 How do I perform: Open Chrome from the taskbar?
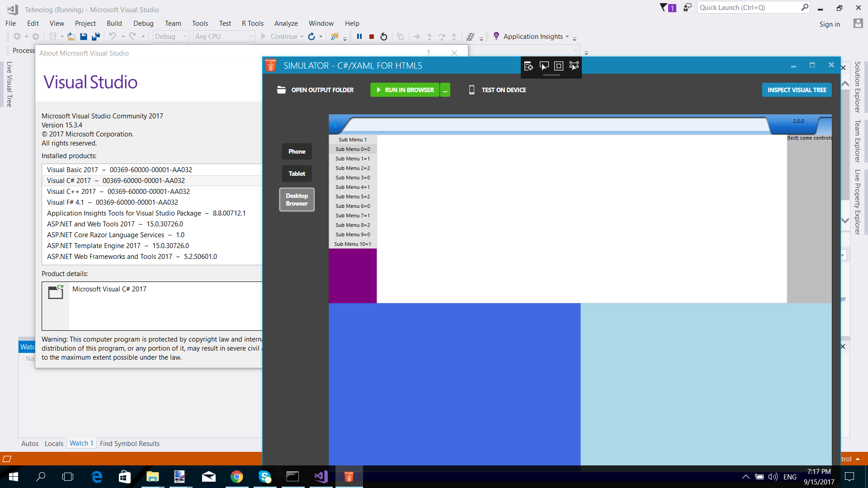[x=236, y=477]
